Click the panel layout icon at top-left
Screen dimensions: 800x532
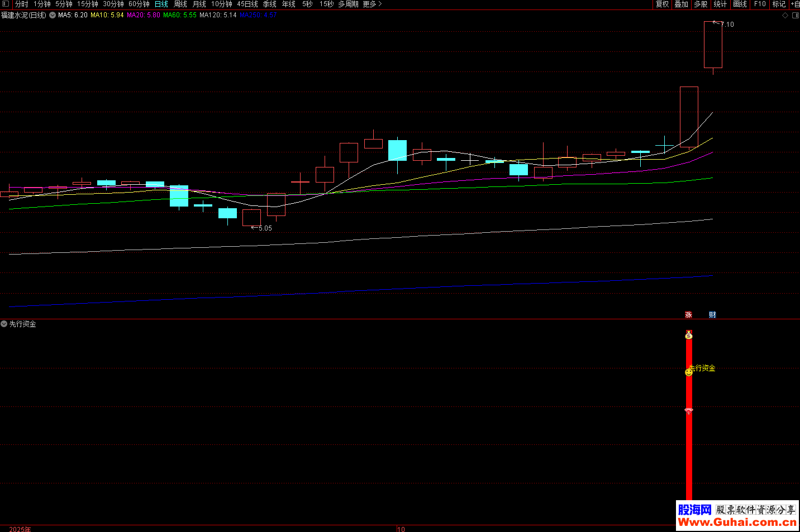click(x=6, y=4)
